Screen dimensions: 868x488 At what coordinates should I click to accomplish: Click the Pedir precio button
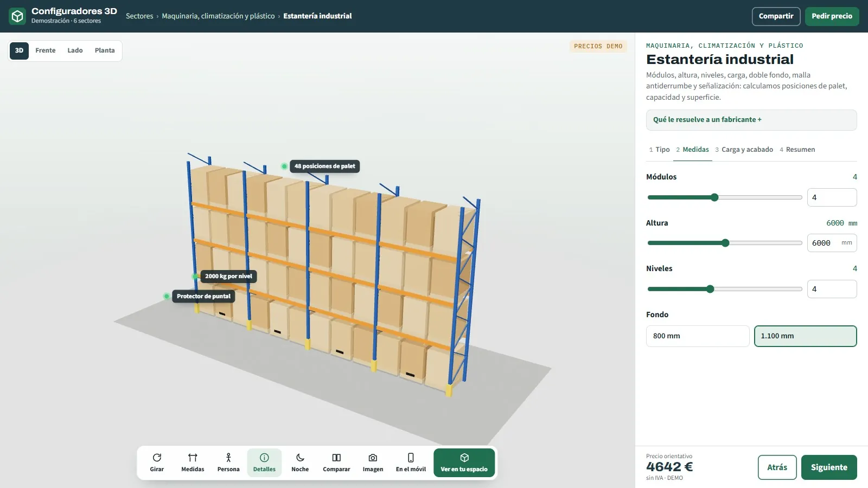click(x=832, y=16)
